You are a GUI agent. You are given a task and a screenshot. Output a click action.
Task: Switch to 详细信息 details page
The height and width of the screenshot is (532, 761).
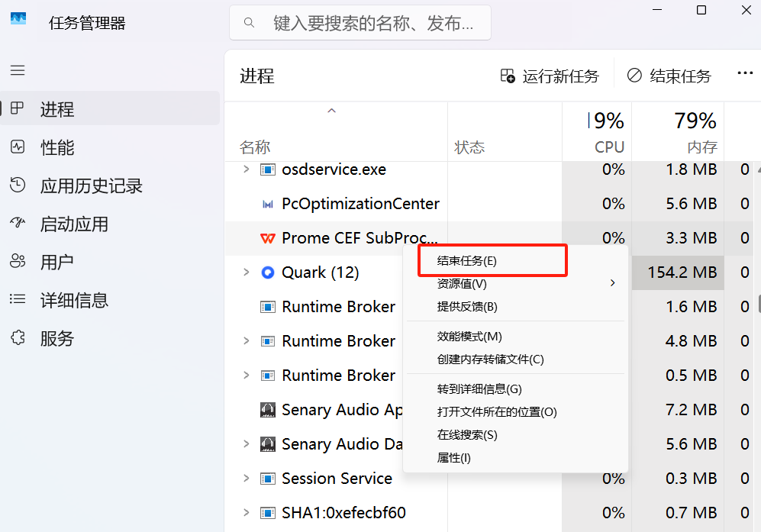(74, 300)
